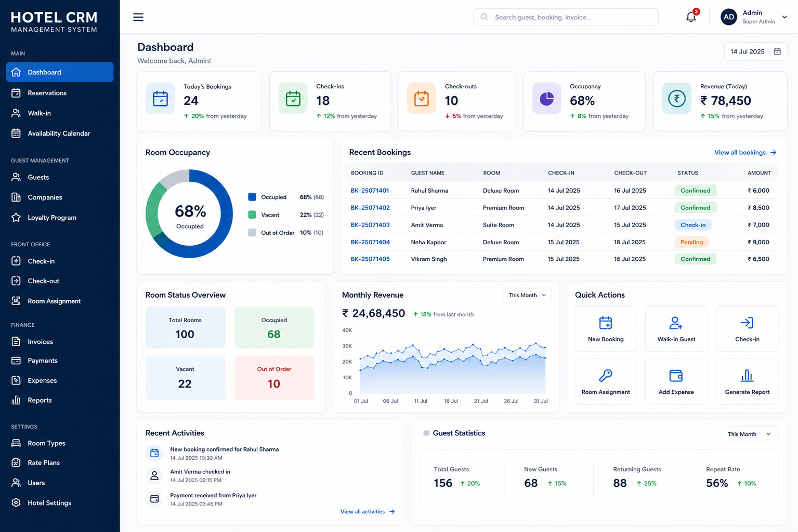The height and width of the screenshot is (532, 798).
Task: Open Guest Statistics This Month dropdown
Action: coord(750,434)
